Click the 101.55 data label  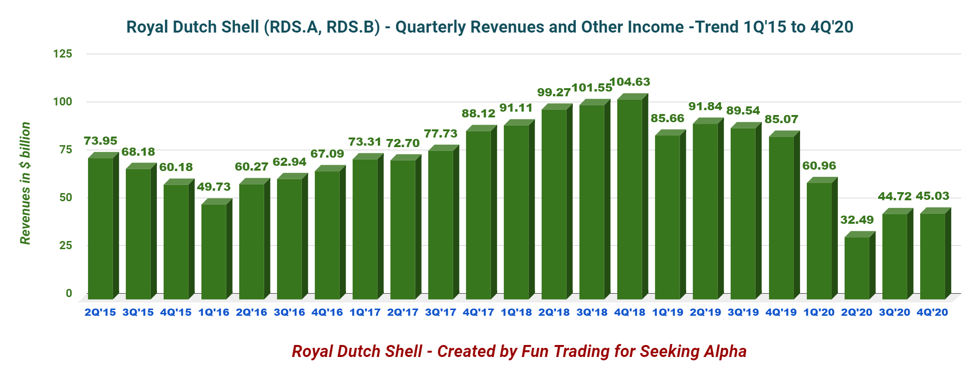coord(592,88)
